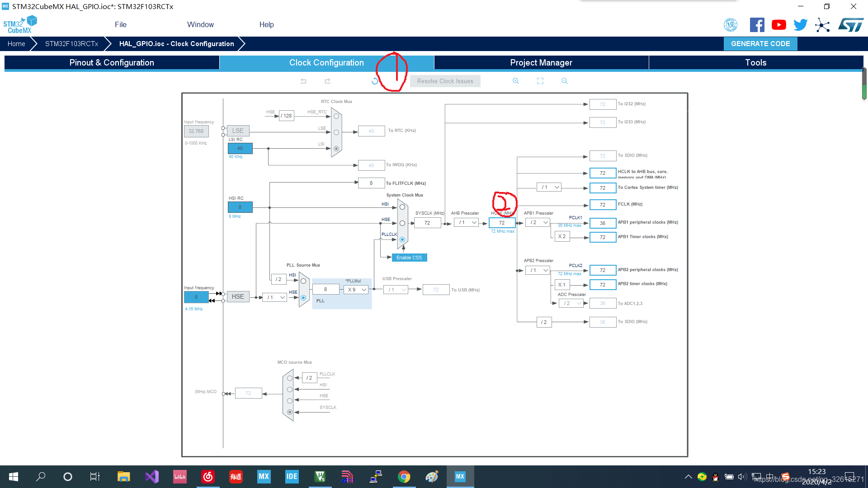Screen dimensions: 868x488
Task: Open the Clock Configuration tab
Action: click(326, 62)
